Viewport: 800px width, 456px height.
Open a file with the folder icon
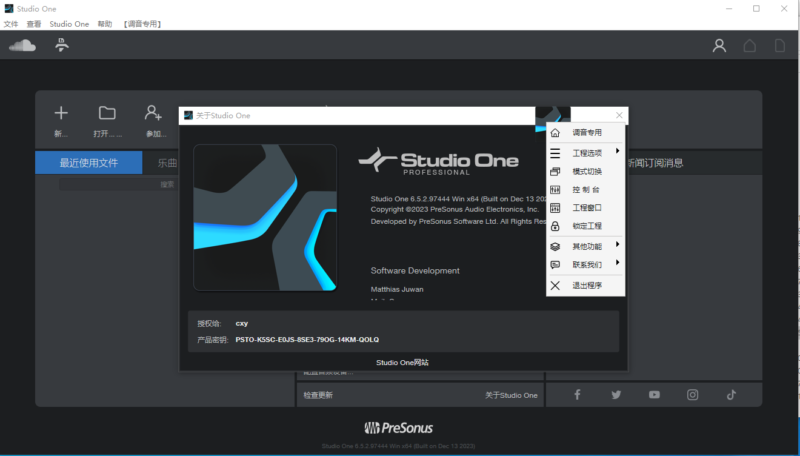107,113
